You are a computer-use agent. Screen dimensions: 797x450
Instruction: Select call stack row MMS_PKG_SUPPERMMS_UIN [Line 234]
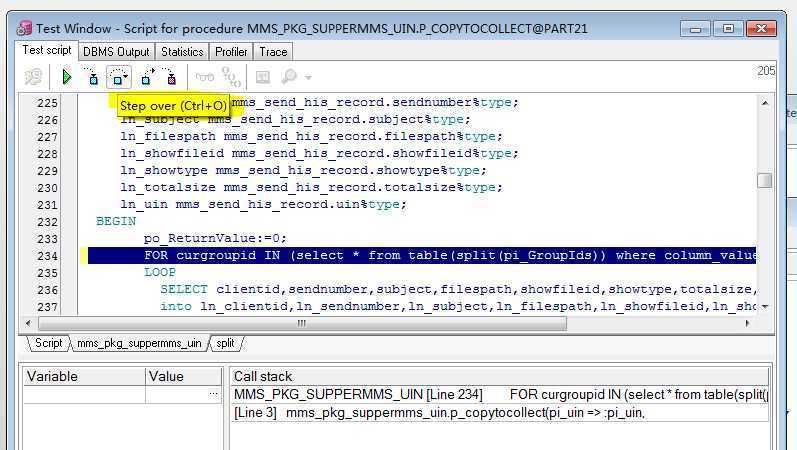[x=499, y=395]
